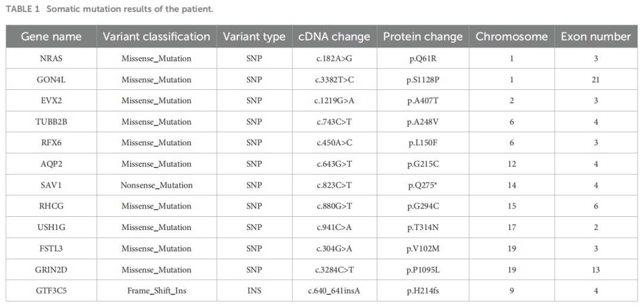Click the Exon number column header
This screenshot has width=644, height=308.
pyautogui.click(x=596, y=36)
